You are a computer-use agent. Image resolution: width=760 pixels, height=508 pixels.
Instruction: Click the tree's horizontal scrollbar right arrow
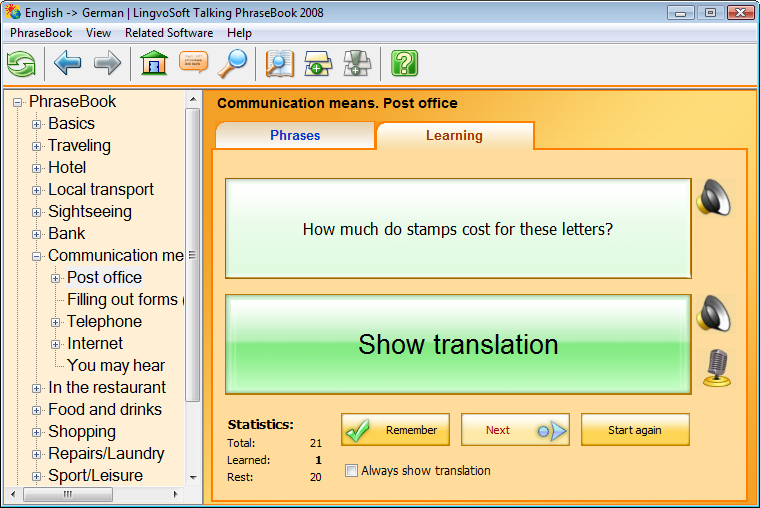coord(175,494)
